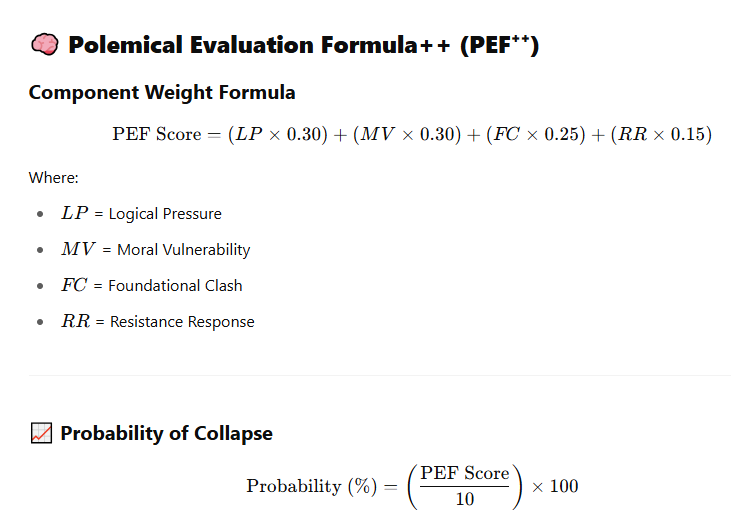Screen dimensions: 731x530
Task: Click the brain emoji icon
Action: point(45,45)
